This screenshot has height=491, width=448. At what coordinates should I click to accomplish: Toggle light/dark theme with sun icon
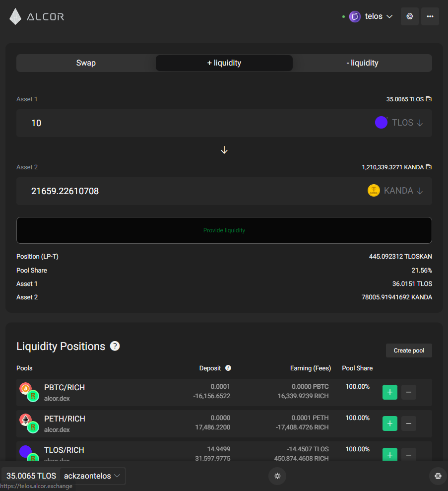click(277, 476)
